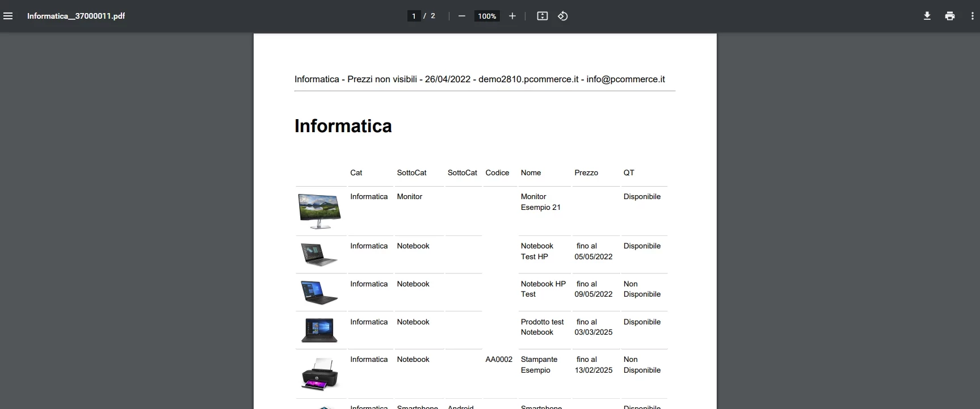Click the Stampante Esempio name cell
This screenshot has width=980, height=409.
[x=539, y=365]
